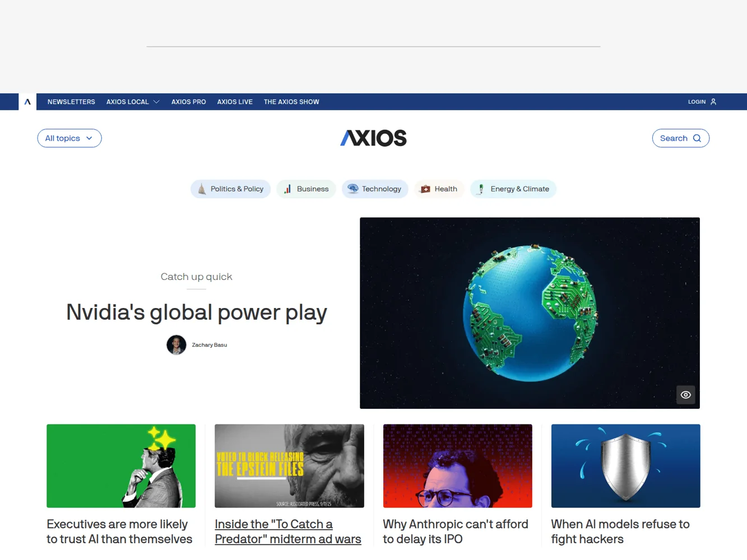Open the main AXIOS logo homepage link
This screenshot has width=747, height=560.
pos(374,138)
